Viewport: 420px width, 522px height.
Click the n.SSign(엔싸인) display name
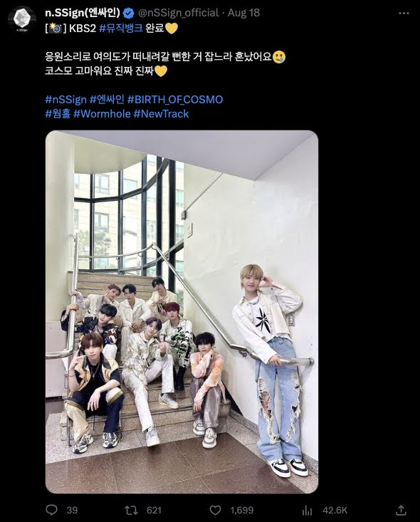(83, 13)
